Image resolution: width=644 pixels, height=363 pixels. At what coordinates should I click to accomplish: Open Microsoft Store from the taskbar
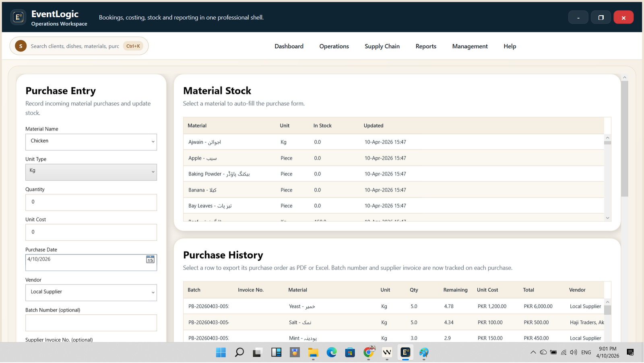tap(350, 352)
